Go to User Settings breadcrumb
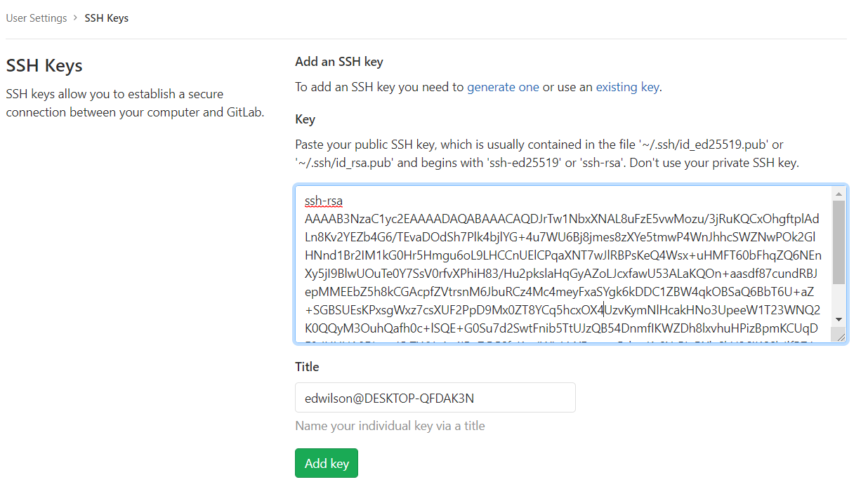This screenshot has width=868, height=489. [37, 18]
